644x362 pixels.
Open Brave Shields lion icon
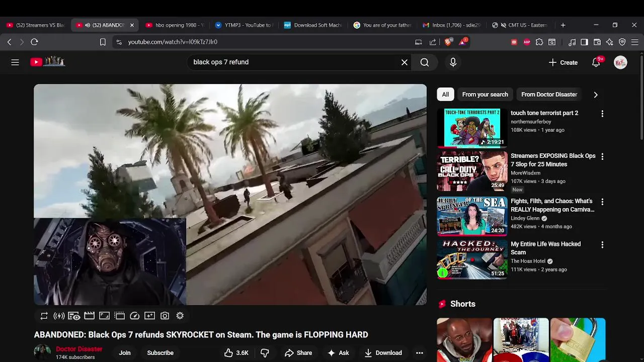(x=448, y=42)
